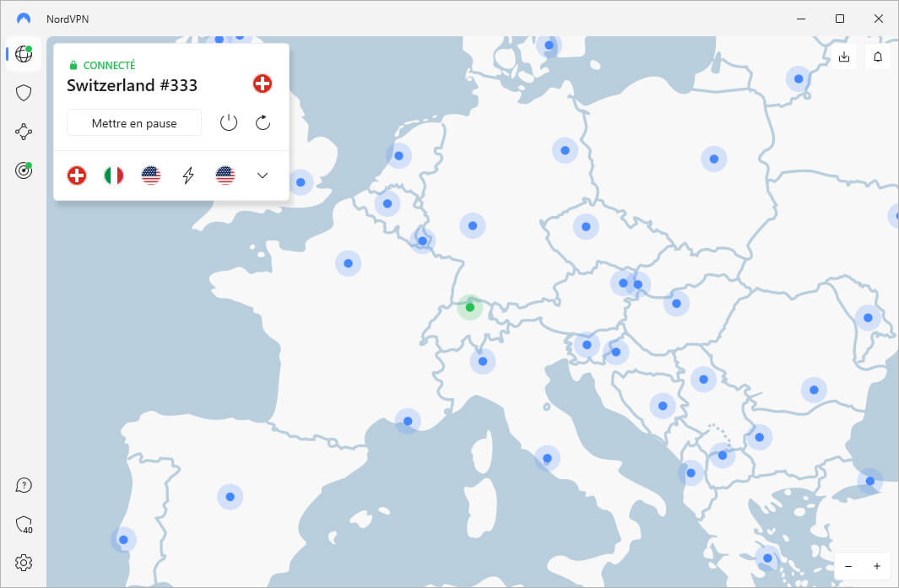Select the Poland server dot on map
This screenshot has height=588, width=899.
[714, 159]
